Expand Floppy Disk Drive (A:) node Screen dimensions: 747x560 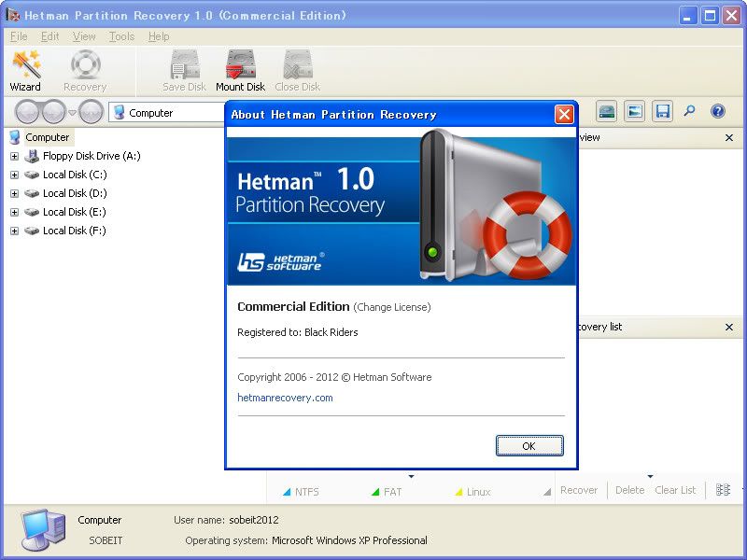[x=14, y=156]
